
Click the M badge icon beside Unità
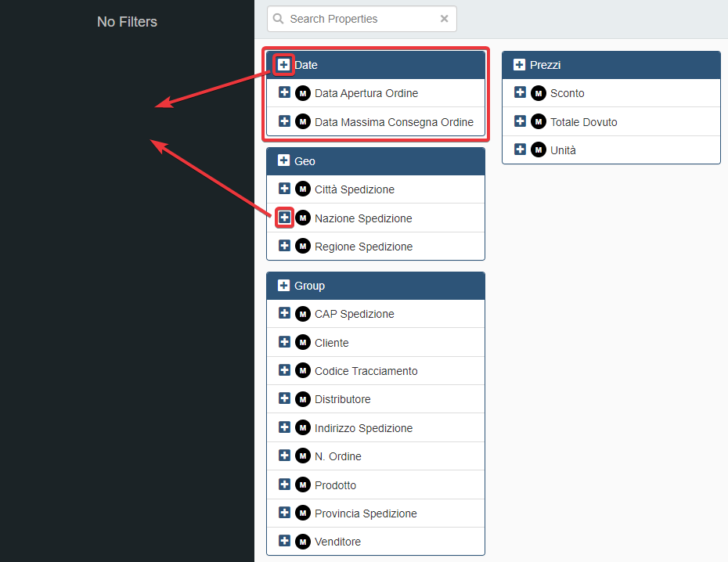pyautogui.click(x=539, y=150)
